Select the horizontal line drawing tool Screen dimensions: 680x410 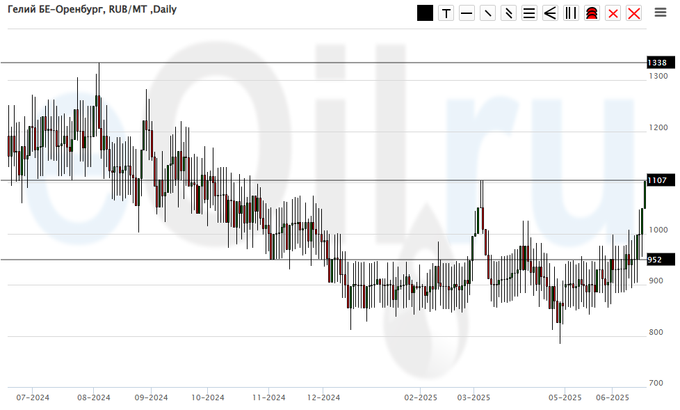pyautogui.click(x=466, y=13)
